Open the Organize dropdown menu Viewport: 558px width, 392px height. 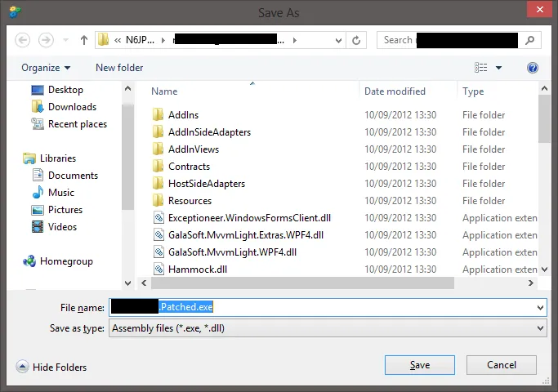tap(46, 68)
